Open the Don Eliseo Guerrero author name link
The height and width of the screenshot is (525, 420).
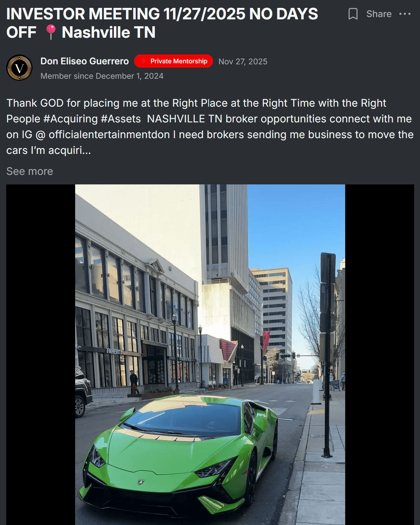pyautogui.click(x=85, y=61)
